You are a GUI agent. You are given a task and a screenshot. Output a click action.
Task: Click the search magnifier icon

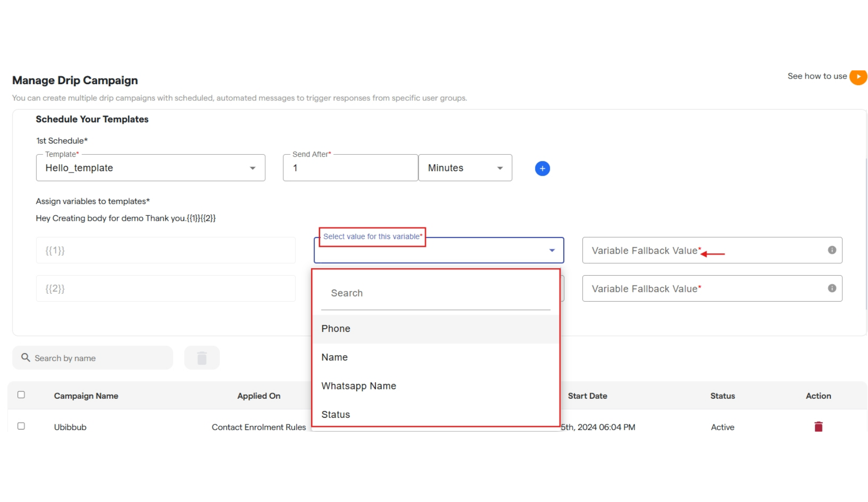click(26, 357)
